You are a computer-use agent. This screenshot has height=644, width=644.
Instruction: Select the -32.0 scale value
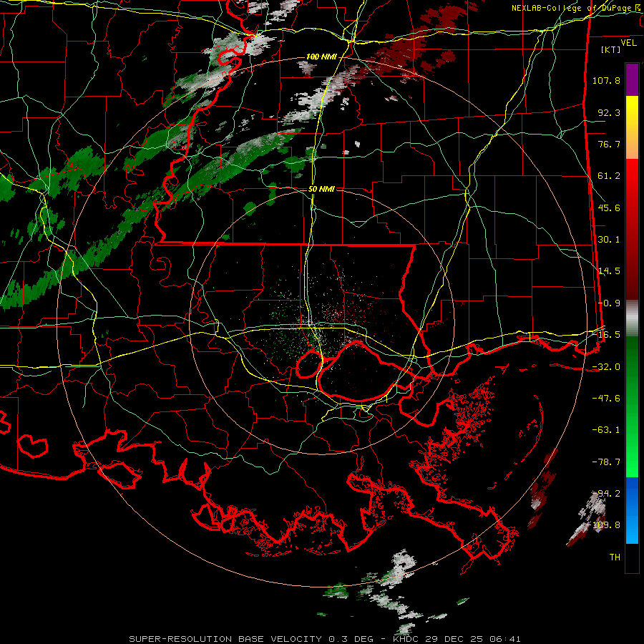point(606,367)
